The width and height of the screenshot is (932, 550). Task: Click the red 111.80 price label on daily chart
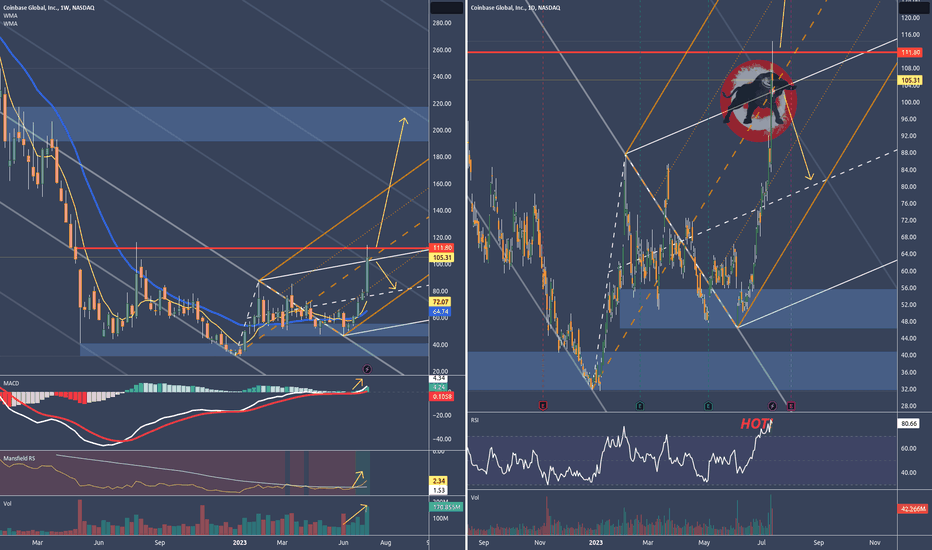click(910, 53)
